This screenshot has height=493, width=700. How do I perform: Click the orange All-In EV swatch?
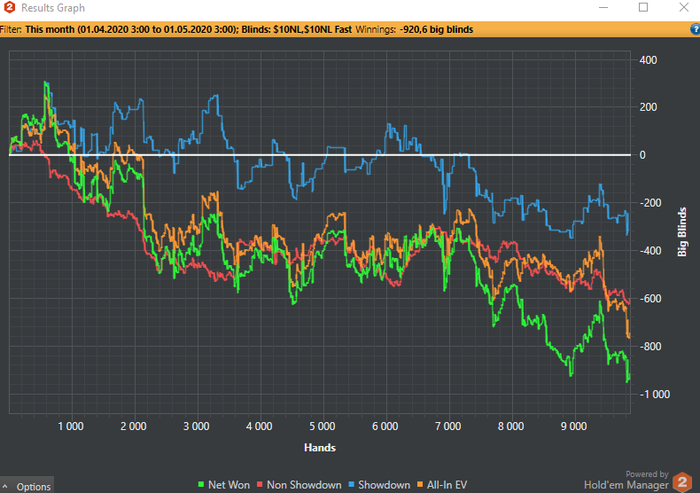[x=420, y=485]
